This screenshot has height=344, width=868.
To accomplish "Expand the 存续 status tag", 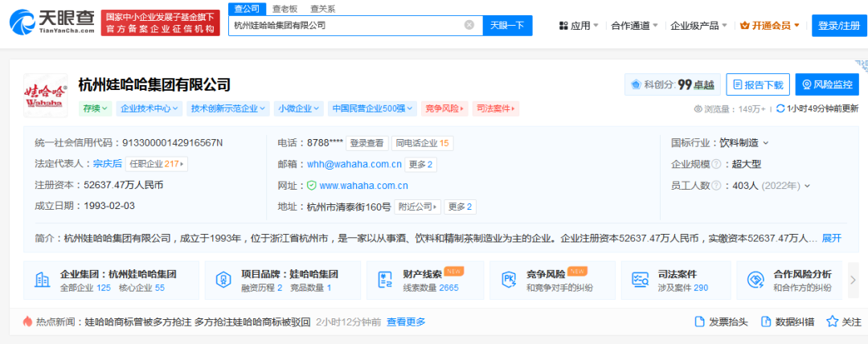I will (x=95, y=109).
